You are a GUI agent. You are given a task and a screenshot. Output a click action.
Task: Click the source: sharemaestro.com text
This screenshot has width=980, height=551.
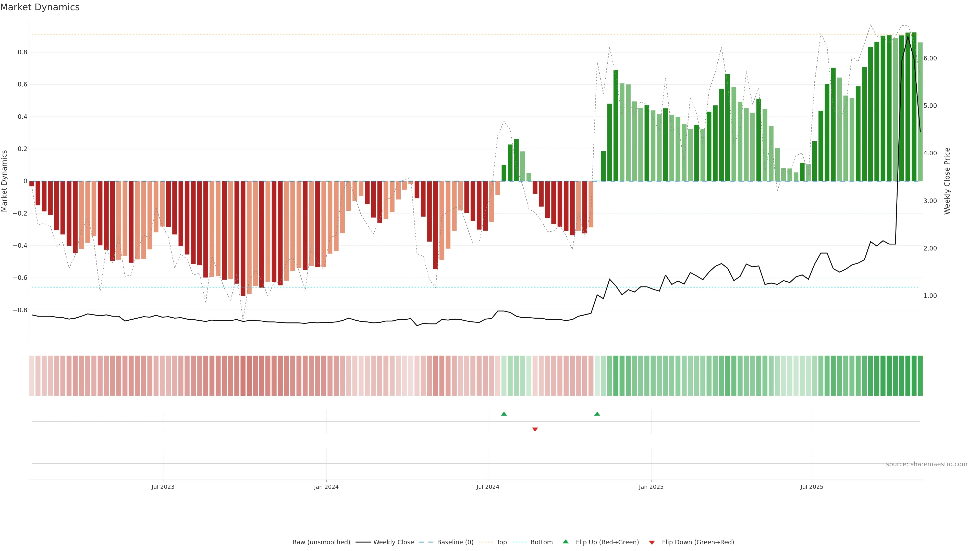[926, 464]
